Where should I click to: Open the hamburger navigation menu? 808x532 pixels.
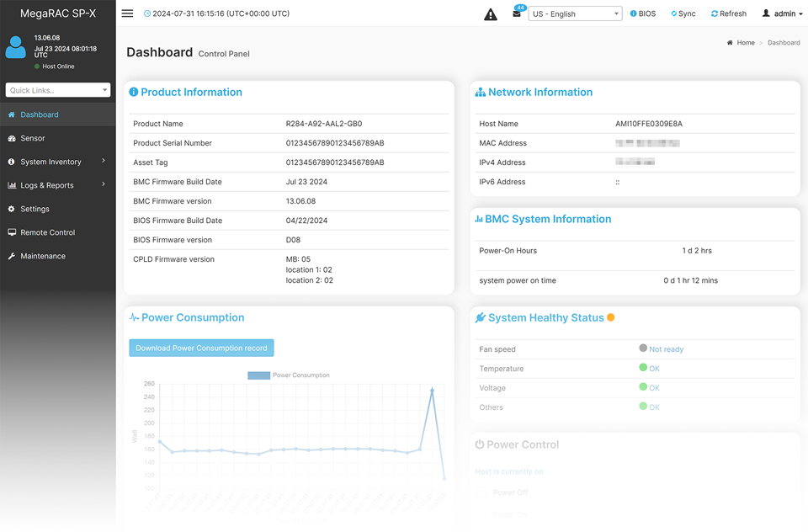tap(127, 13)
